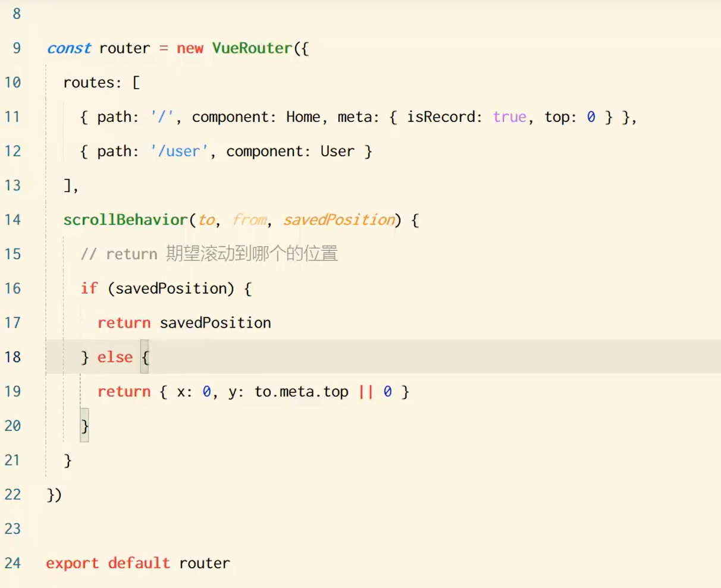Click '(savedPosition)' condition on line 16
The height and width of the screenshot is (588, 721).
171,289
